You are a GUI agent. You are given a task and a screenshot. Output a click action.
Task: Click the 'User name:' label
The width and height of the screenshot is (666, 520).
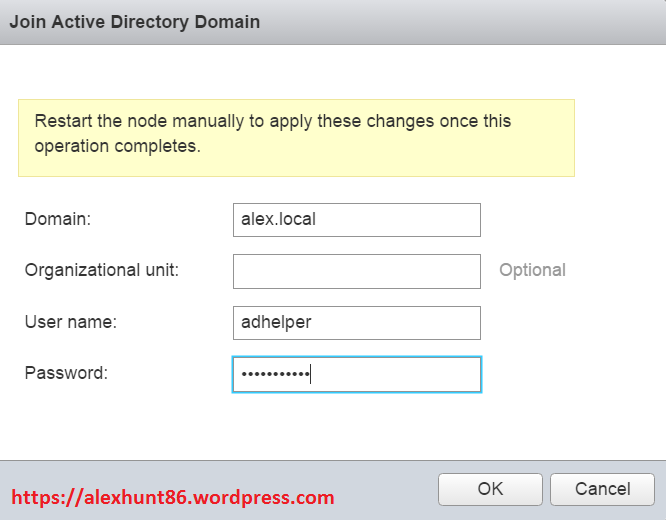point(71,322)
